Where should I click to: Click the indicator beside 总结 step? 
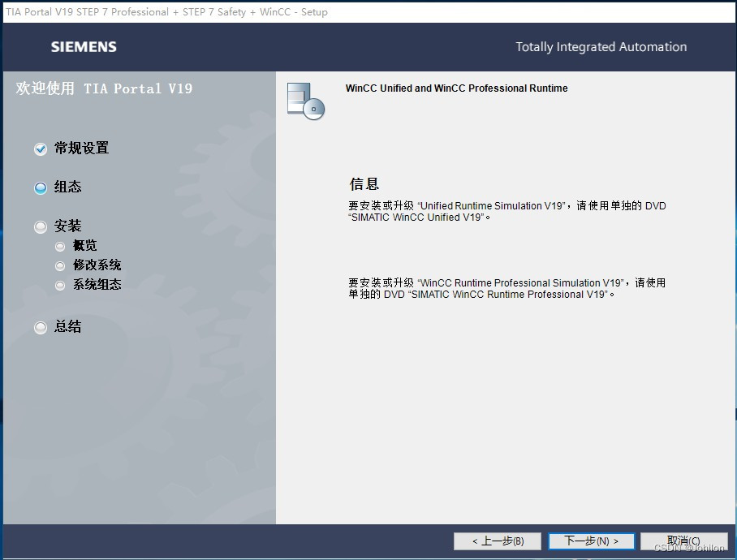click(x=40, y=327)
